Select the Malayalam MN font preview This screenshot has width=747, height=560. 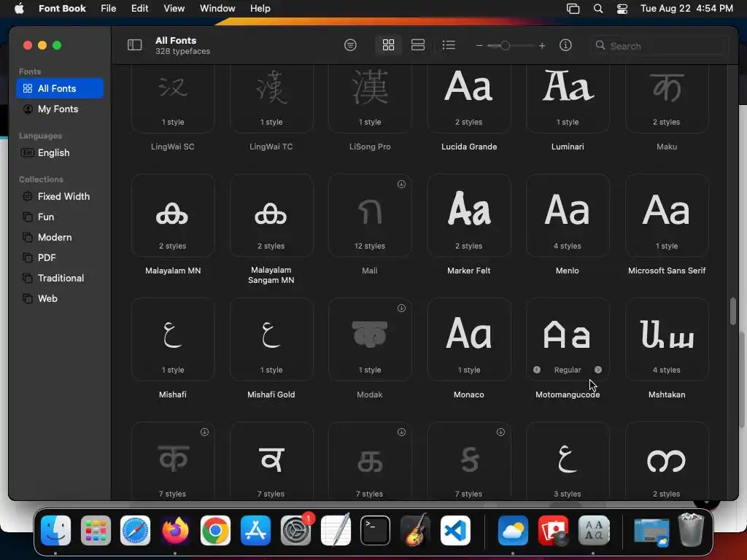coord(173,215)
